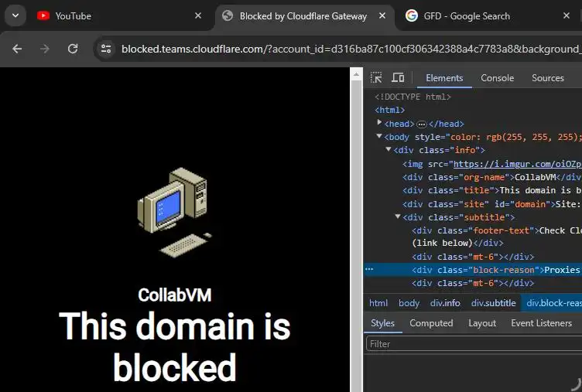The image size is (582, 392).
Task: Click the YouTube favicon in tab
Action: [x=43, y=15]
